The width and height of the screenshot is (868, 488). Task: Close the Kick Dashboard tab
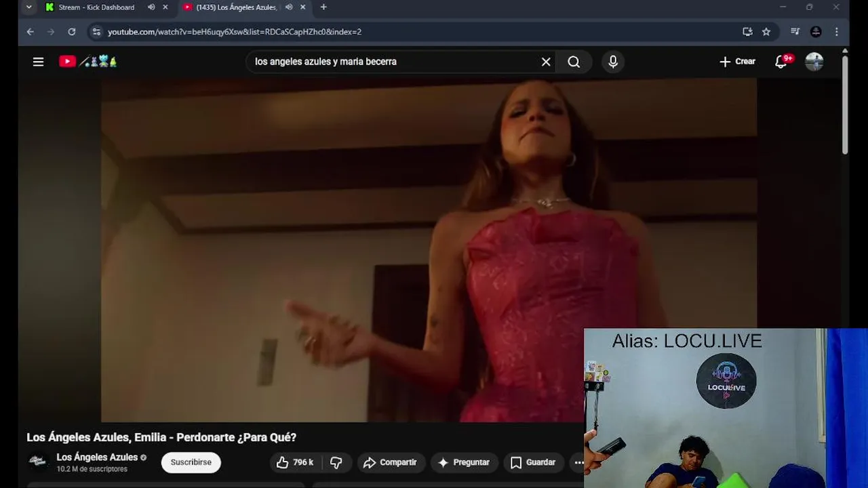(x=165, y=7)
